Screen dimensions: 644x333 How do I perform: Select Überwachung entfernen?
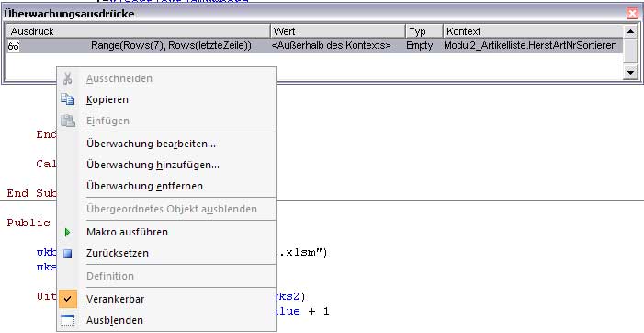[144, 186]
